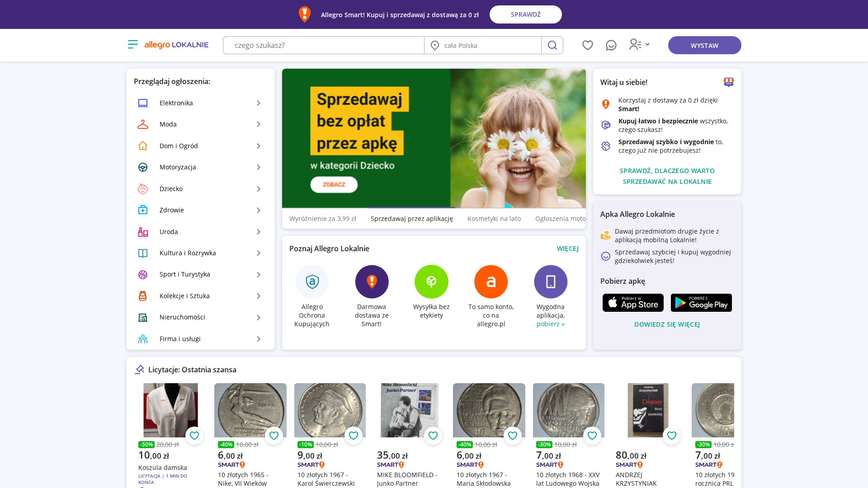Click the Darmowa dostawa ze Smart icon
The width and height of the screenshot is (868, 488).
click(x=372, y=282)
